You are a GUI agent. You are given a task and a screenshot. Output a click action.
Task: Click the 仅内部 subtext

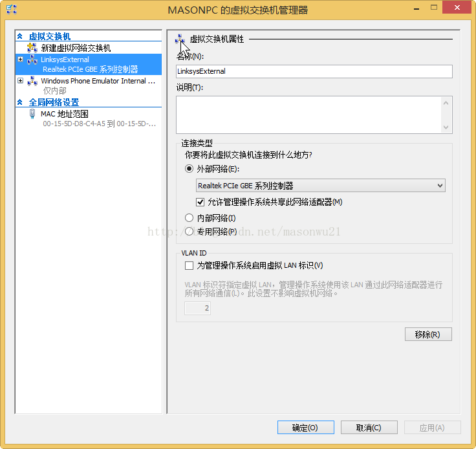[54, 91]
